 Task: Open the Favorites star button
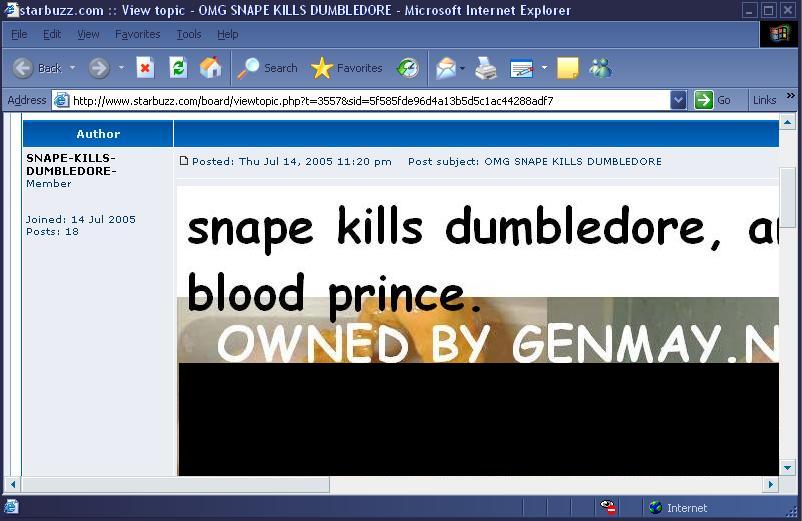346,68
